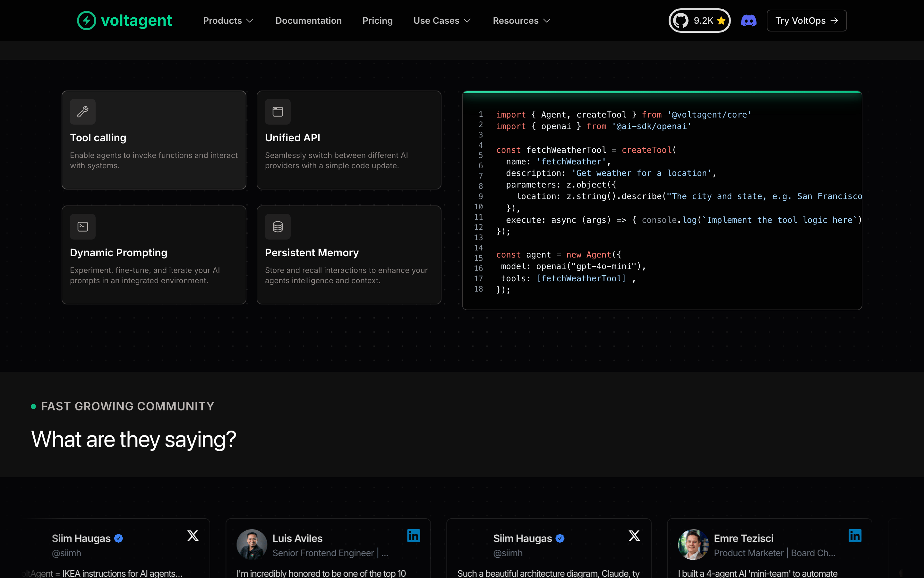The width and height of the screenshot is (924, 578).
Task: Click Emre Tezisci profile photo
Action: coord(693,544)
